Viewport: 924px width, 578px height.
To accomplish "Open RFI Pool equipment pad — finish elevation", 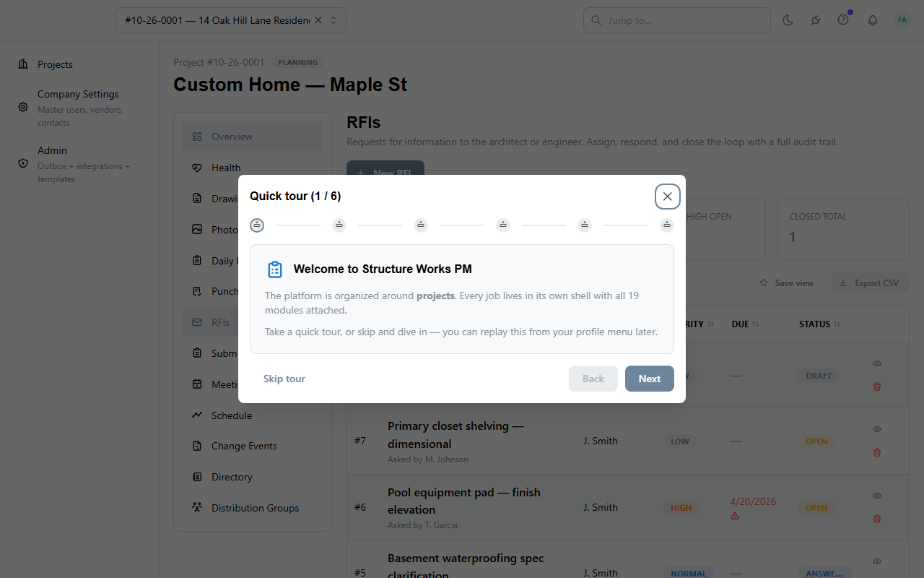I will point(464,501).
